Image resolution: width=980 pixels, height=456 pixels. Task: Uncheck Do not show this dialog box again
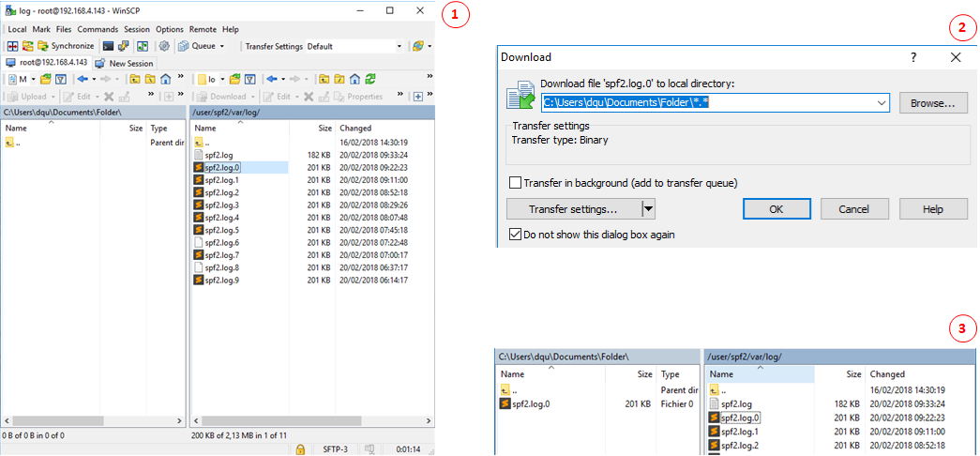point(515,235)
